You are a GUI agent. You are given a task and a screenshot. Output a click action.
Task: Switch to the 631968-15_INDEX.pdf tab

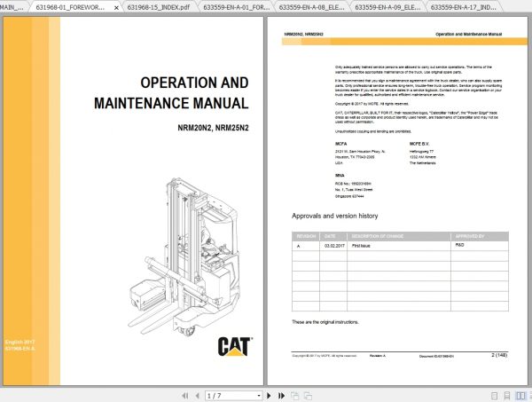[159, 7]
